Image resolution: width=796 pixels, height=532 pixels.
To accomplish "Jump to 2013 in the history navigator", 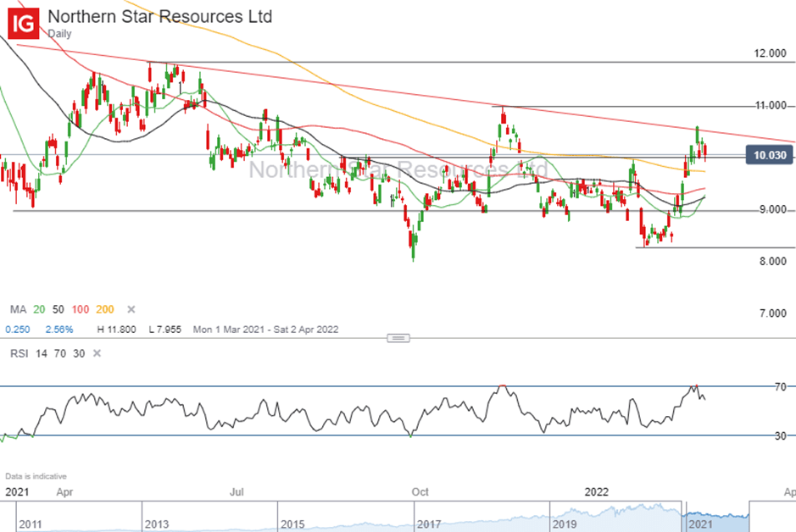I will click(156, 524).
